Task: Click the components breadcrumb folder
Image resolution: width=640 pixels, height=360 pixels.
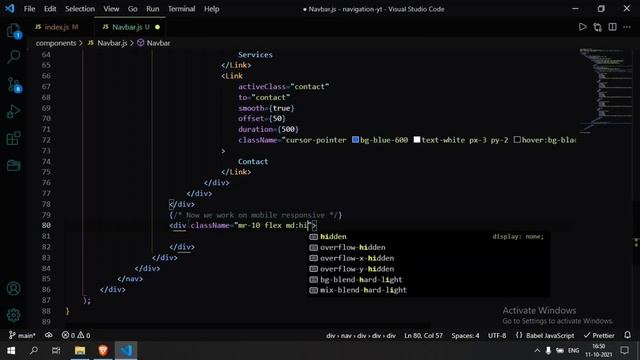Action: coord(56,43)
